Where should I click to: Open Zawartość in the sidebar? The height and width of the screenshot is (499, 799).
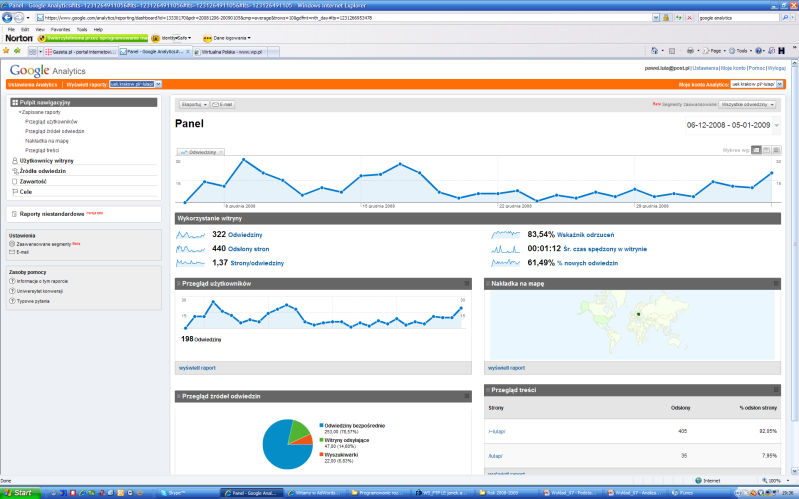(33, 181)
